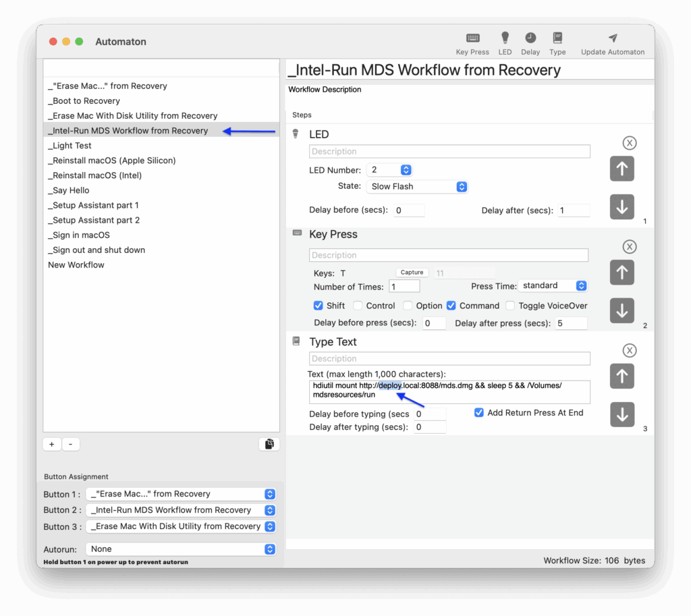
Task: Add a new workflow with plus button
Action: click(x=52, y=444)
